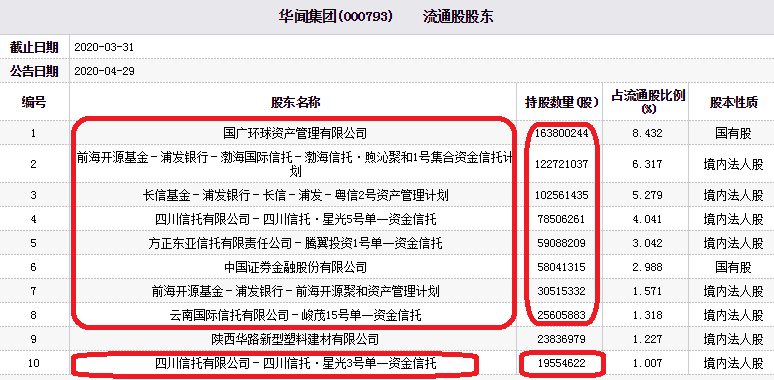Select the 截止日期 value 2020-03-31
This screenshot has width=774, height=380.
coord(104,48)
